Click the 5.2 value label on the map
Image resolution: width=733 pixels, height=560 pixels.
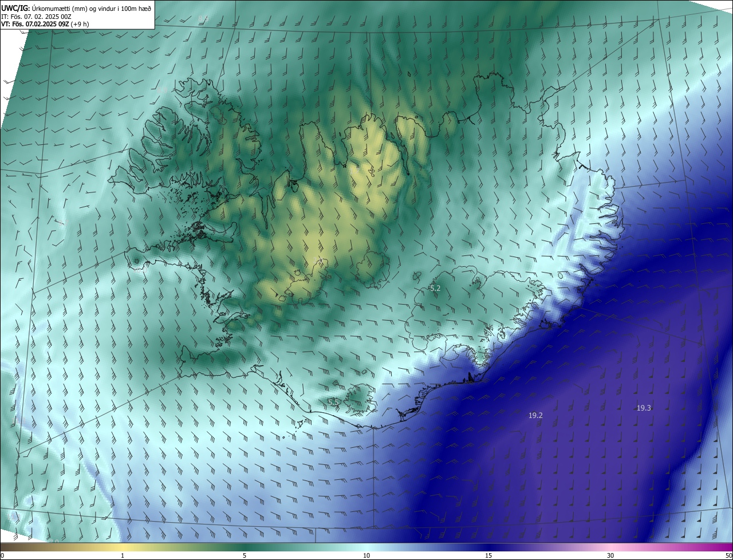pyautogui.click(x=435, y=288)
